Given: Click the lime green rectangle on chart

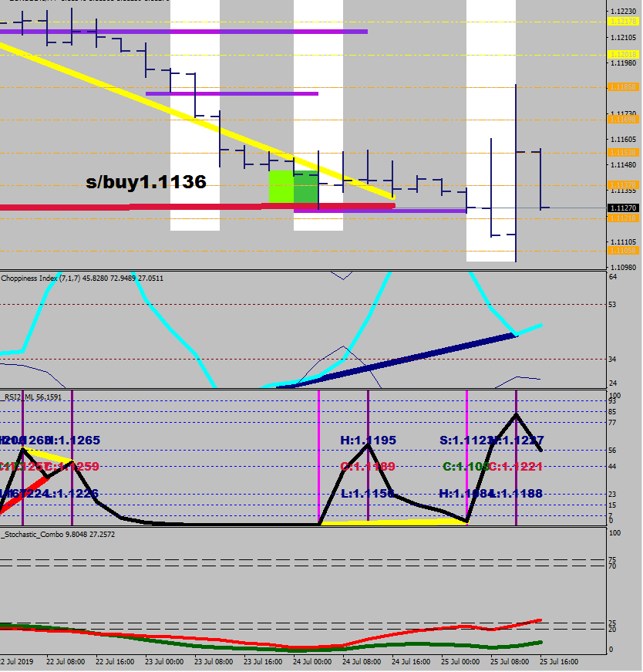Looking at the screenshot, I should pos(281,187).
